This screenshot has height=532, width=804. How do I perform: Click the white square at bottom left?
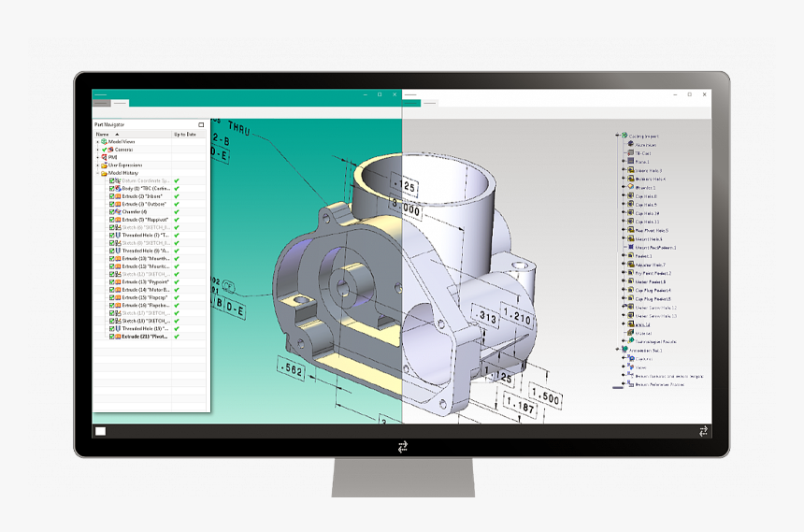coord(100,431)
